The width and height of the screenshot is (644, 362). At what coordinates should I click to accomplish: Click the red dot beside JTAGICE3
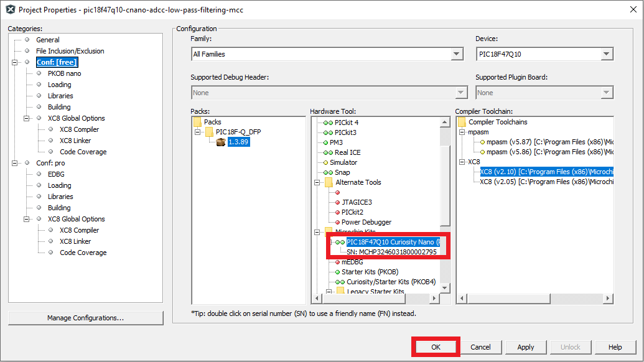click(338, 202)
